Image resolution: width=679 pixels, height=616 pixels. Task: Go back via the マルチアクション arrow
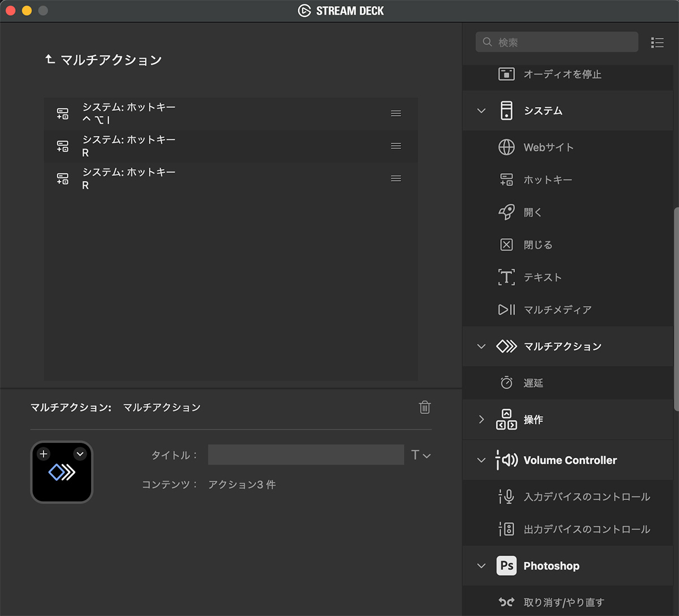point(50,59)
